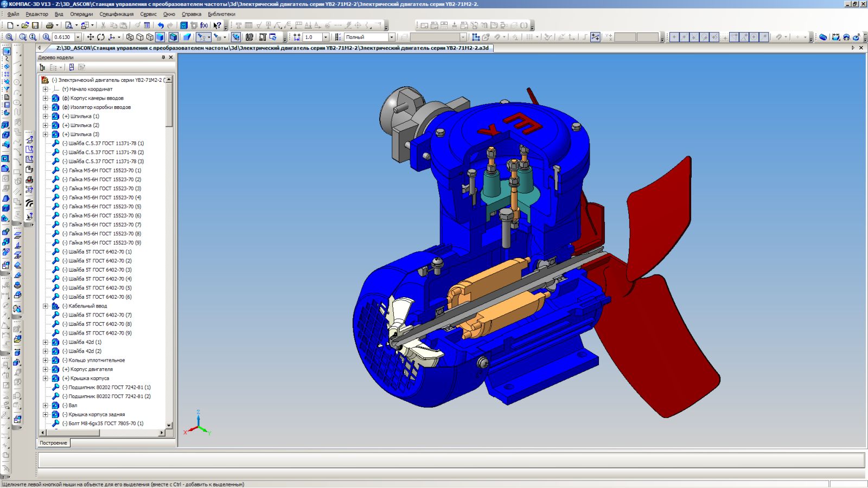Click the Zoom in magnifier icon
Viewport: 868px width, 488px height.
click(46, 37)
